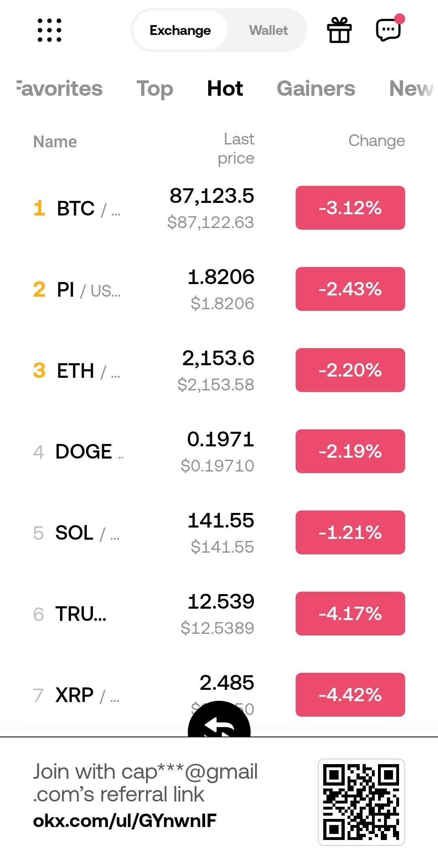
Task: Open the Favorites tab
Action: coord(59,88)
